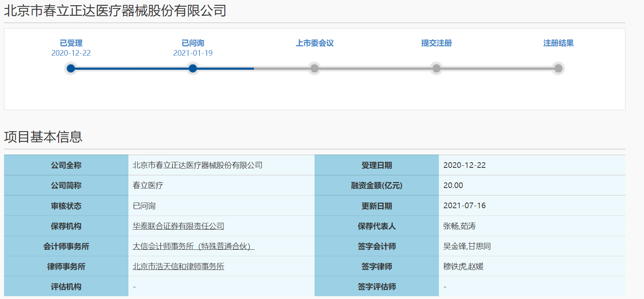This screenshot has height=299, width=644.
Task: Select the 上市委会议 stage label
Action: (315, 43)
